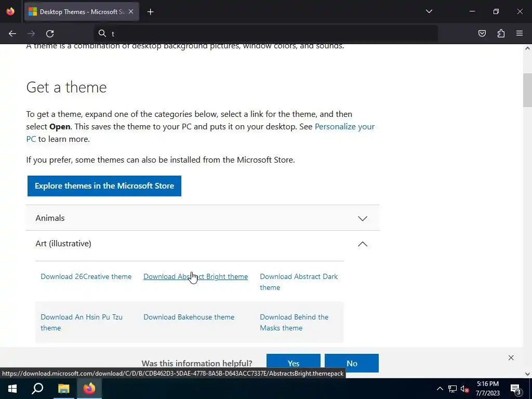The image size is (532, 399).
Task: Download the Abstract Dark theme
Action: click(299, 282)
